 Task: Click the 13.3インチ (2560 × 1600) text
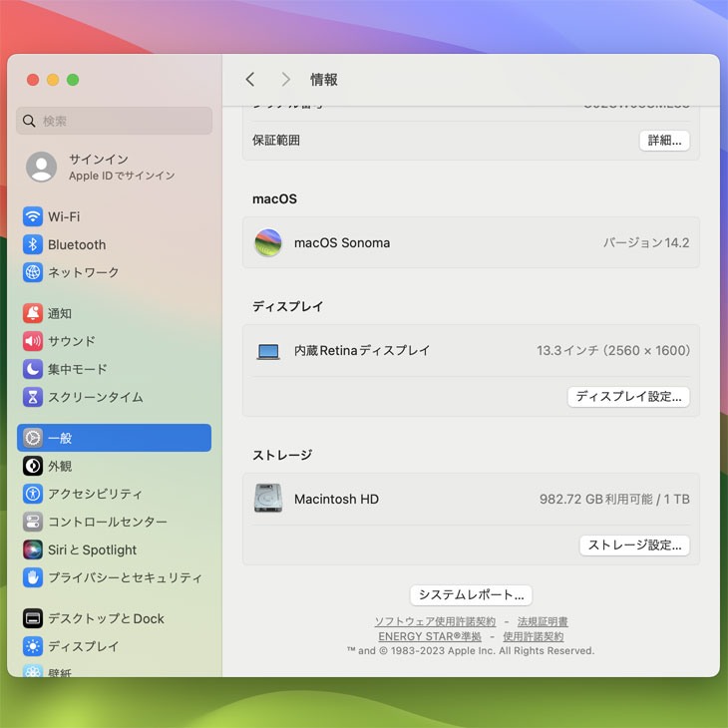click(x=613, y=350)
